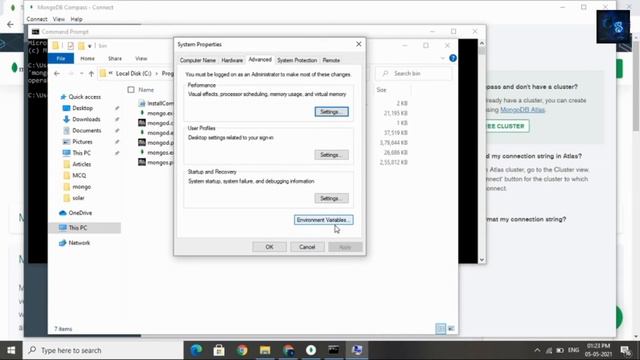Screen dimensions: 640x360
Task: Open MongoDB Compass leaf taskbar icon
Action: click(x=311, y=350)
